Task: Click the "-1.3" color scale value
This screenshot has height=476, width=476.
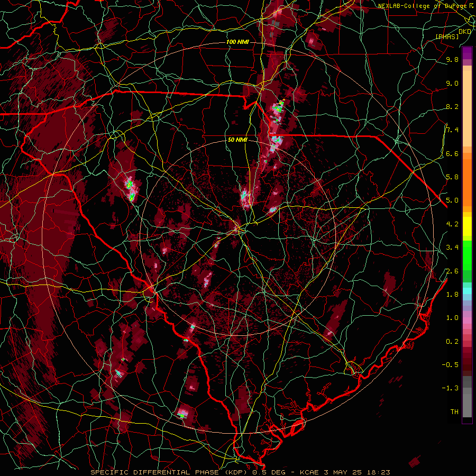Action: point(450,388)
